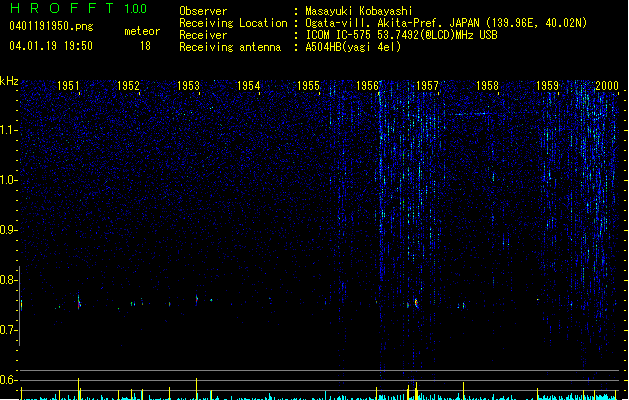Click the Ogata-vill. Akita-Pref. JAPAN location text

[x=446, y=23]
